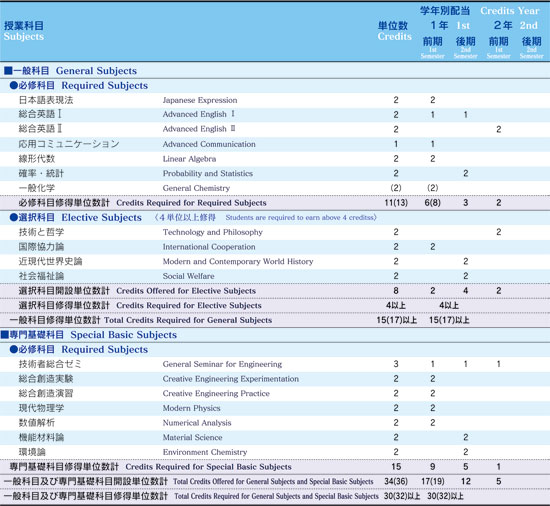Click the 15(17)以上 value in Credits column

pyautogui.click(x=397, y=320)
